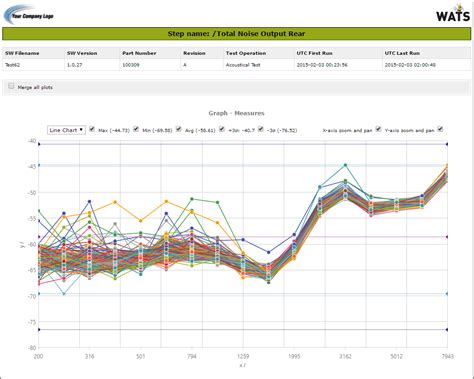Disable Y-axis zoom and pan
Image resolution: width=474 pixels, height=379 pixels.
pyautogui.click(x=440, y=129)
